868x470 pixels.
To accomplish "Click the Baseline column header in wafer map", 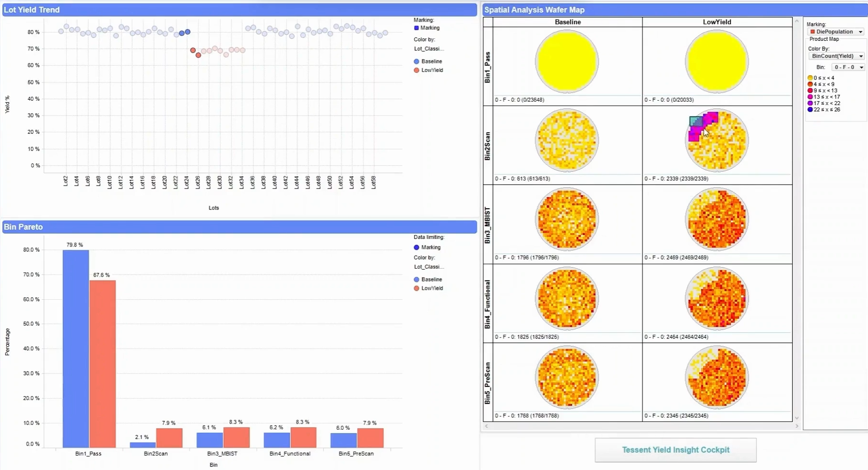I will (568, 22).
